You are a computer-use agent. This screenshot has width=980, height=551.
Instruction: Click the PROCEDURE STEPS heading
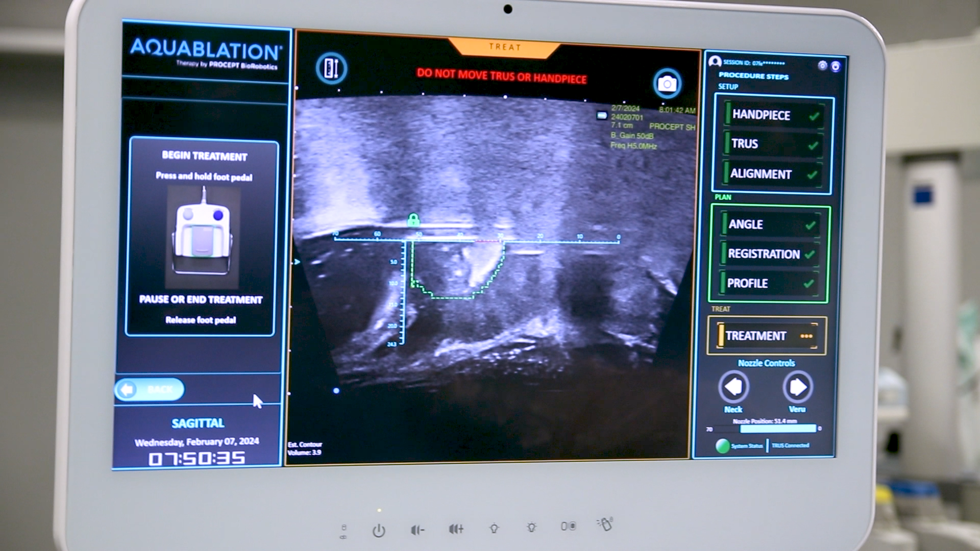click(753, 76)
